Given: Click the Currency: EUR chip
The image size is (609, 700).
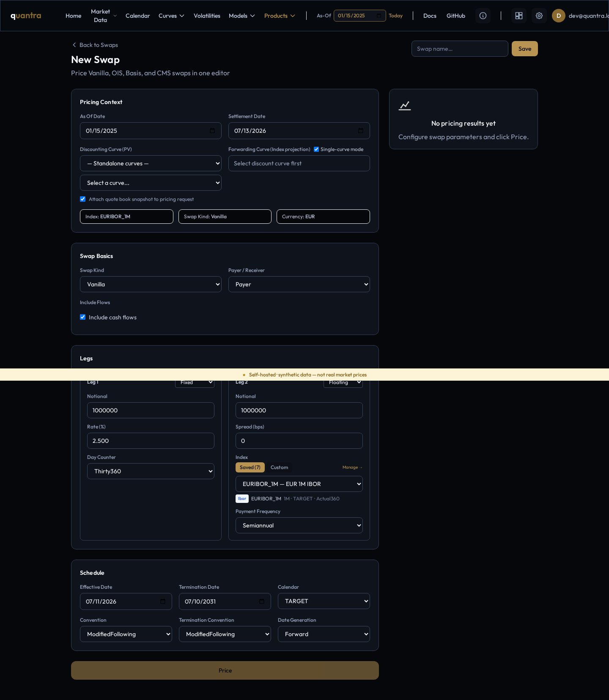Looking at the screenshot, I should [323, 217].
